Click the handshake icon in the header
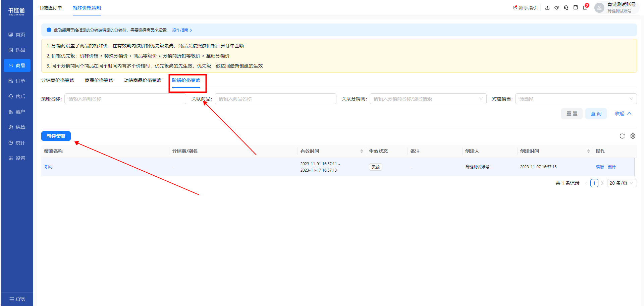Image resolution: width=644 pixels, height=306 pixels. 557,8
